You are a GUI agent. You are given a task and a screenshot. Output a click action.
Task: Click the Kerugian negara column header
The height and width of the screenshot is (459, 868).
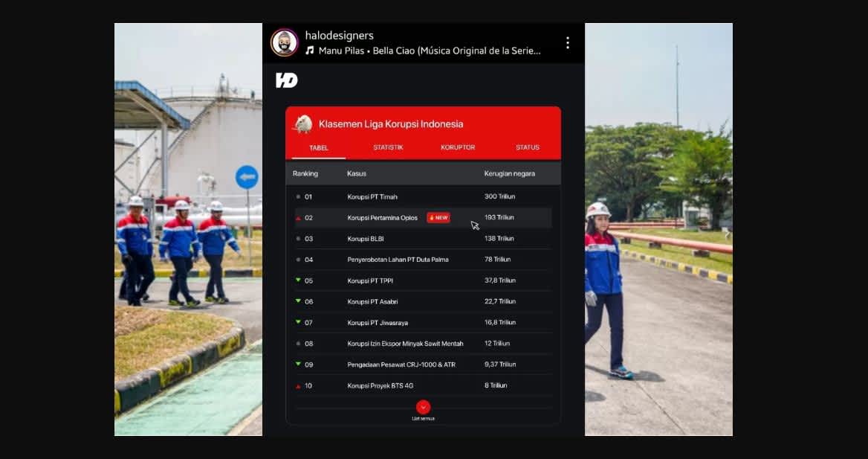click(x=509, y=173)
